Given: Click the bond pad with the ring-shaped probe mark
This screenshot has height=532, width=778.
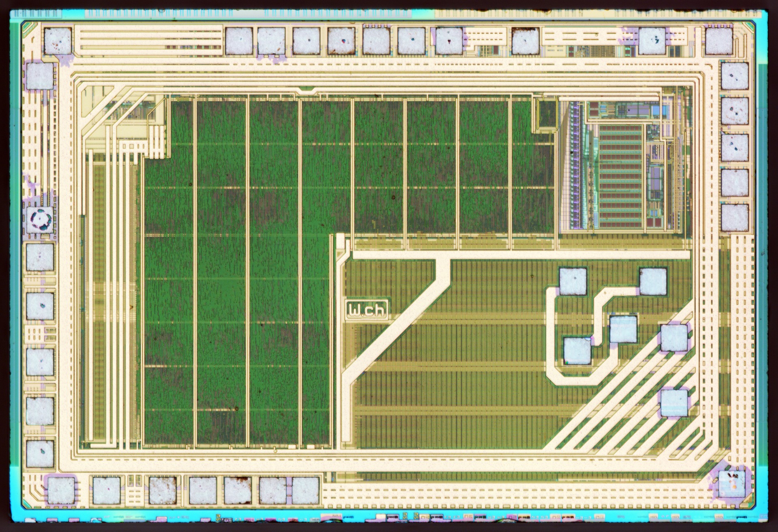Looking at the screenshot, I should (x=40, y=220).
